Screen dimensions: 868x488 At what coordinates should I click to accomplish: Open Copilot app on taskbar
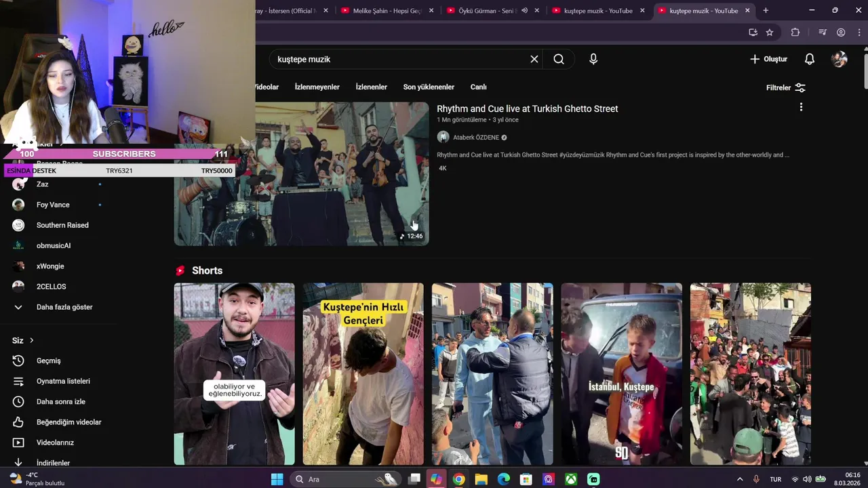pyautogui.click(x=436, y=479)
